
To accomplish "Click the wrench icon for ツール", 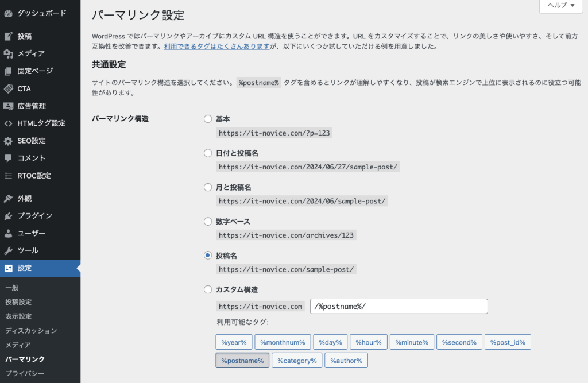I will pos(8,251).
